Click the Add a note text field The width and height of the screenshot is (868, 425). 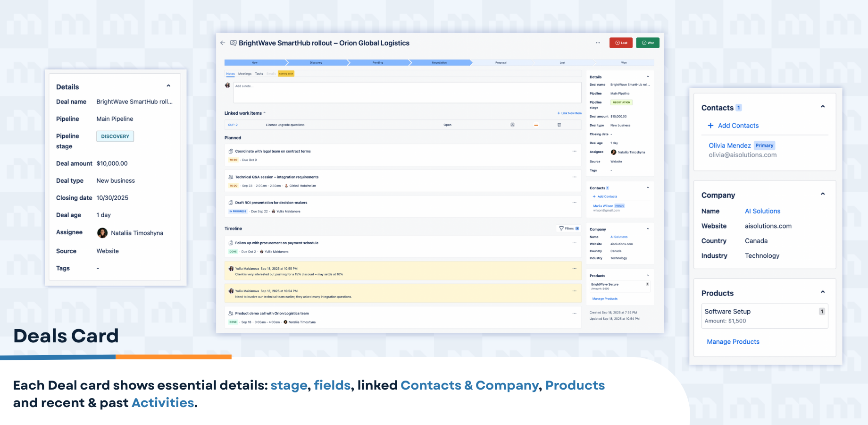tap(407, 93)
